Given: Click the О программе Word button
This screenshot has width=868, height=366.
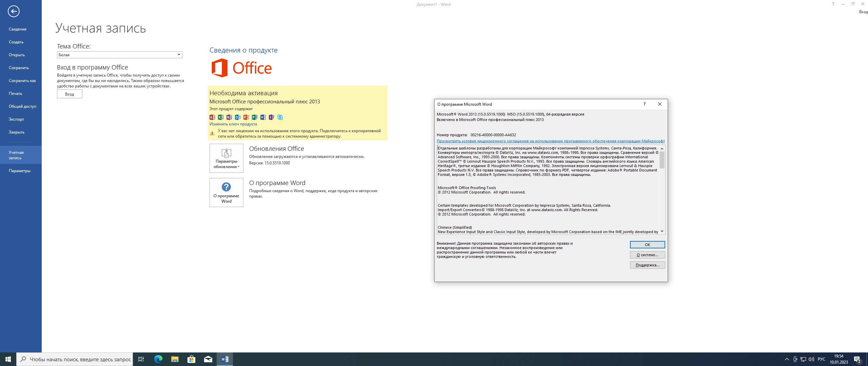Looking at the screenshot, I should 226,192.
